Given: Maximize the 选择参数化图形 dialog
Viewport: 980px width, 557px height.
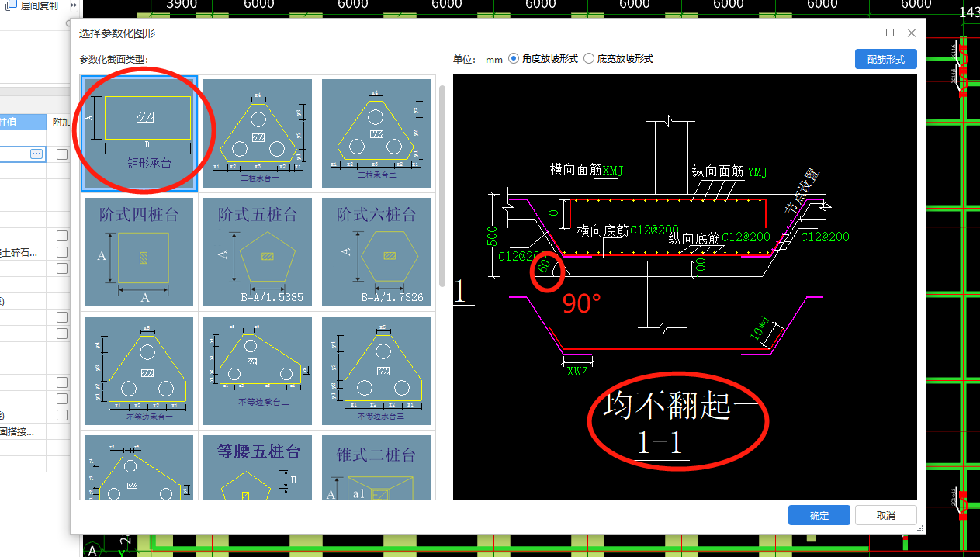Looking at the screenshot, I should (890, 33).
